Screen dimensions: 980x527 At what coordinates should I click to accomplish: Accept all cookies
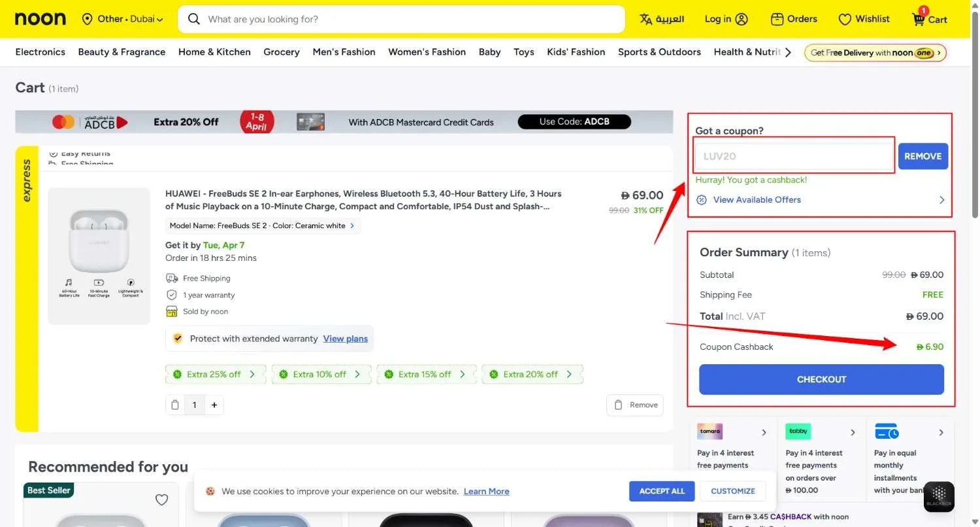pyautogui.click(x=662, y=491)
